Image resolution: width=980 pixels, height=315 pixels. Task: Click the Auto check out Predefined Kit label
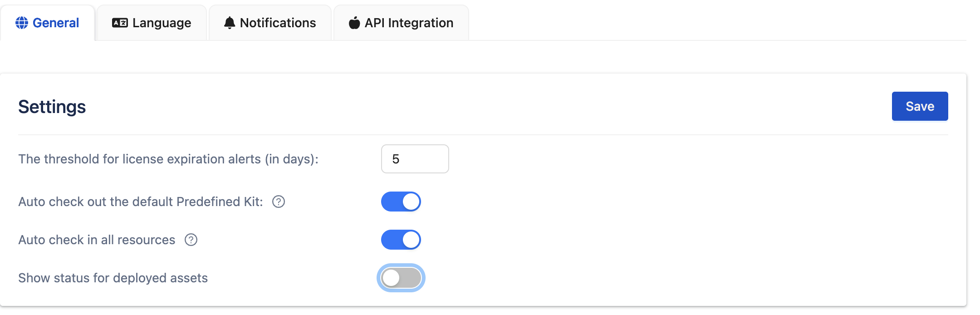pyautogui.click(x=141, y=202)
